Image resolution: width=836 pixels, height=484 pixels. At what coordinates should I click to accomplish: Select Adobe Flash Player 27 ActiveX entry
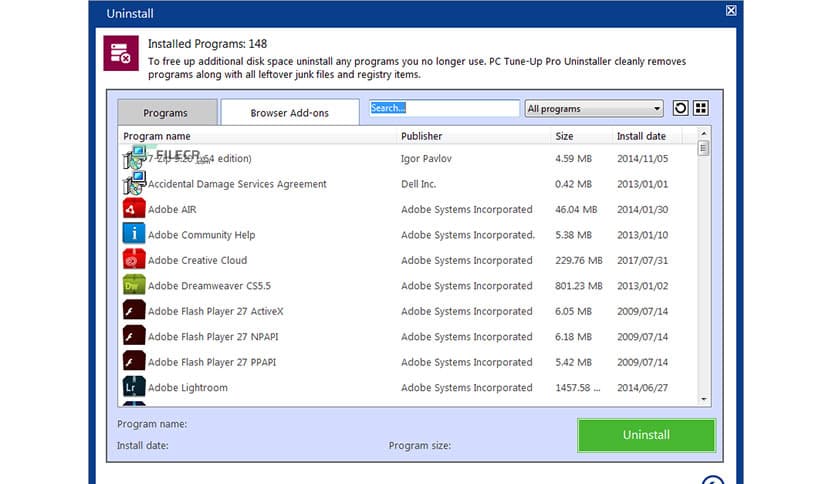click(215, 311)
